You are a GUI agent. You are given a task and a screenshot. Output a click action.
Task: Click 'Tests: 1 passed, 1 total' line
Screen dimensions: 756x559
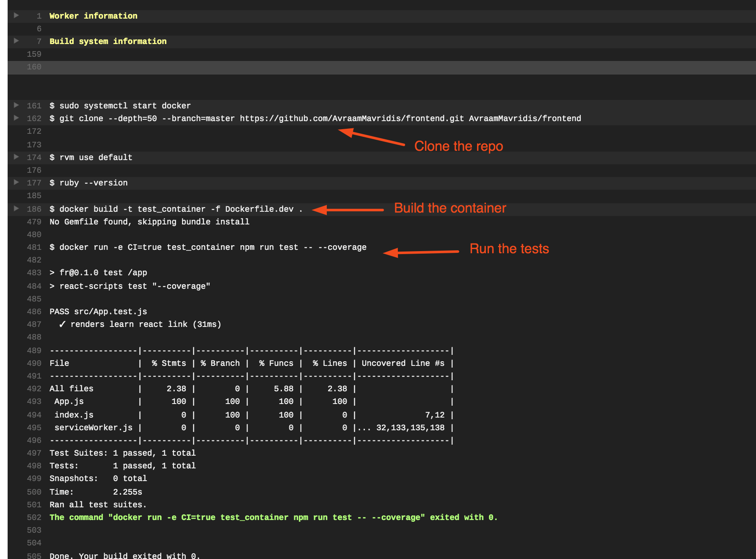pos(123,466)
